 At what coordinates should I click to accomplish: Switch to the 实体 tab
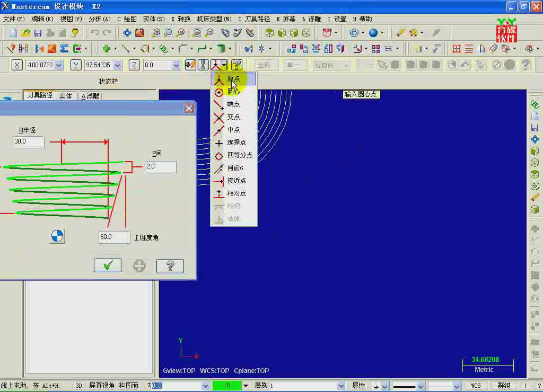(65, 96)
